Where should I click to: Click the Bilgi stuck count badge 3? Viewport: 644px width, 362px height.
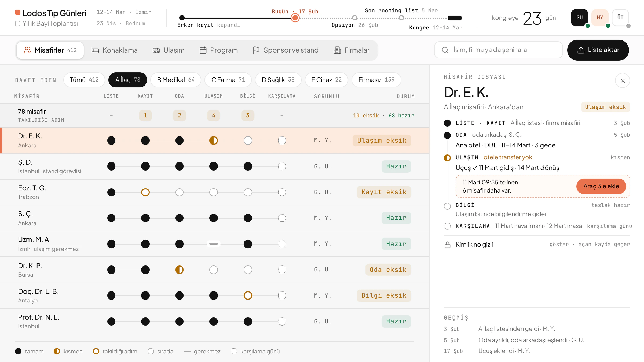click(x=248, y=116)
